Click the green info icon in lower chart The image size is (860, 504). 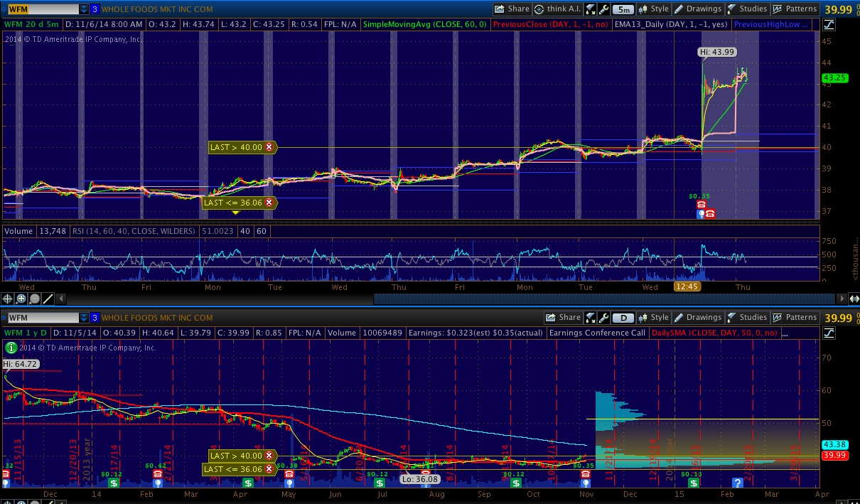coord(11,348)
